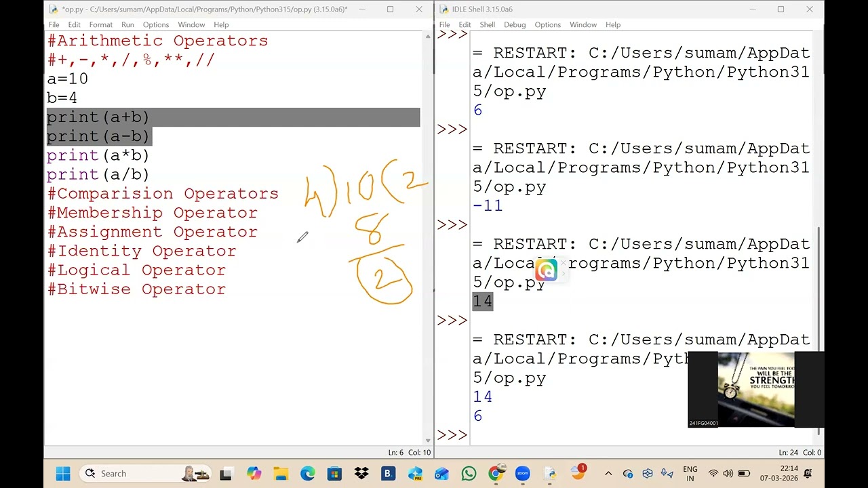Click the #Arithmetic Operators comment
This screenshot has height=488, width=868.
(157, 41)
